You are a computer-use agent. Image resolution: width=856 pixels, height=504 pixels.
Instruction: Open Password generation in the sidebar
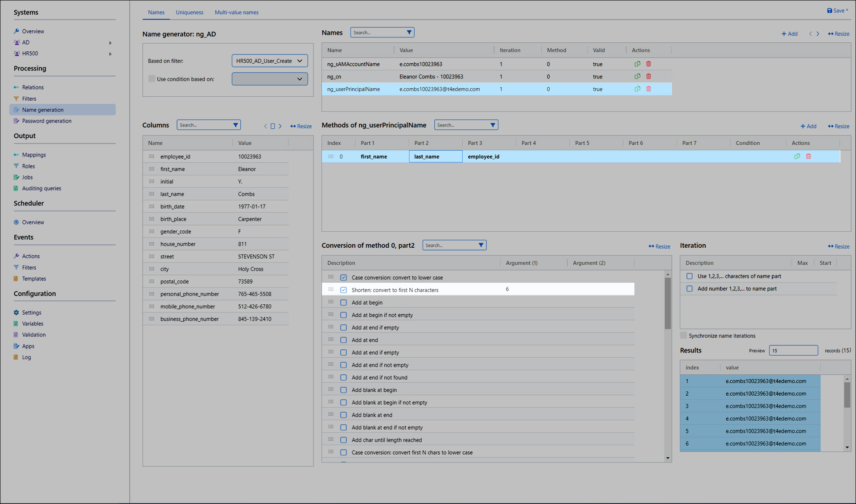tap(46, 121)
